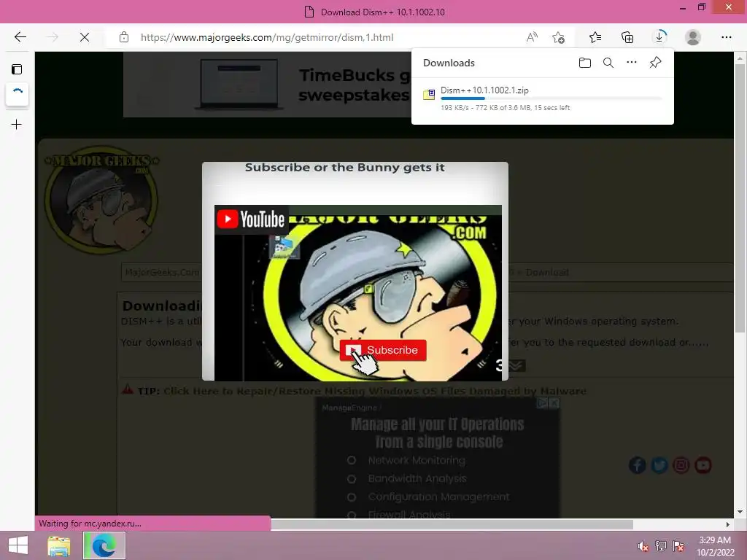
Task: Click the muted volume tray icon
Action: click(x=643, y=546)
